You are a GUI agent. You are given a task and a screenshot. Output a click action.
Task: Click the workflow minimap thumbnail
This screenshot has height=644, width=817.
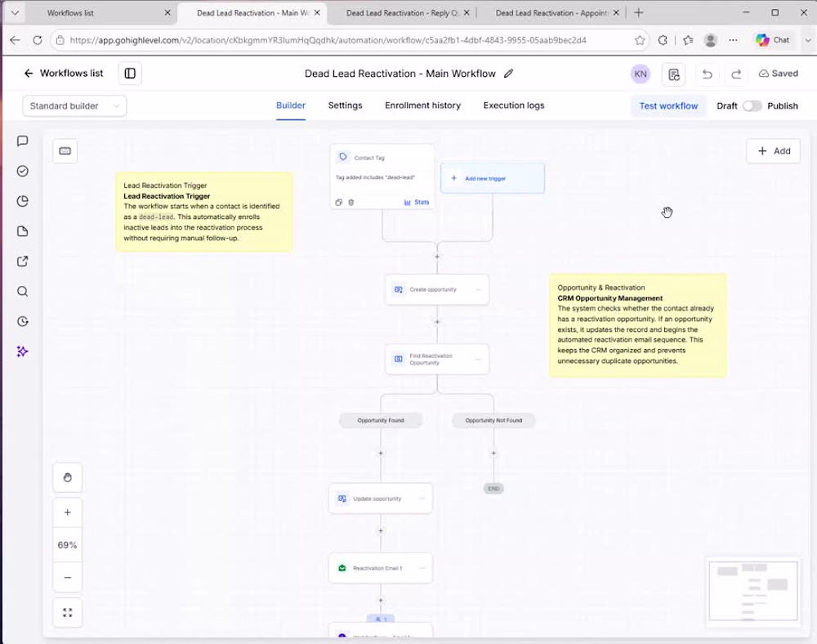pos(753,591)
